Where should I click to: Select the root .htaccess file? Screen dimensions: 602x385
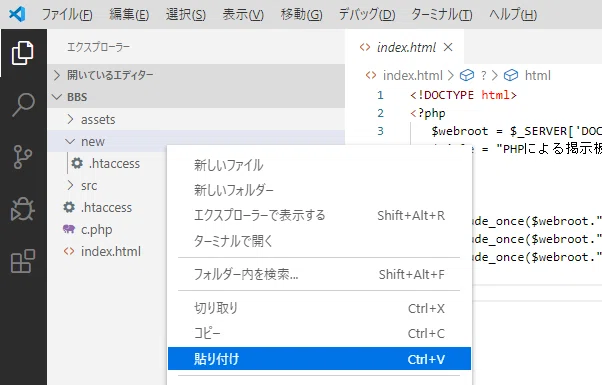106,208
